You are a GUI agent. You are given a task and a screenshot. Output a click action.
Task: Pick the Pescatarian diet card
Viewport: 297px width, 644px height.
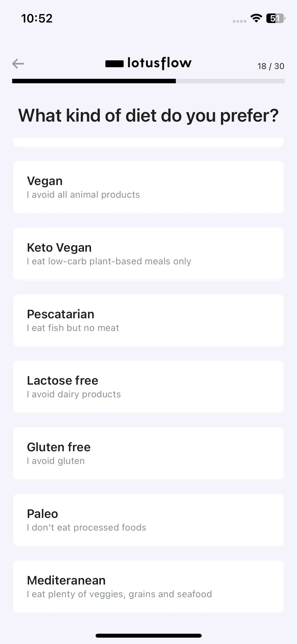(x=148, y=320)
